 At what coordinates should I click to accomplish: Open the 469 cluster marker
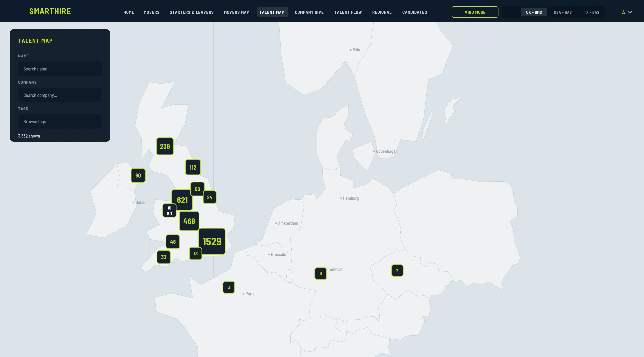click(x=189, y=221)
